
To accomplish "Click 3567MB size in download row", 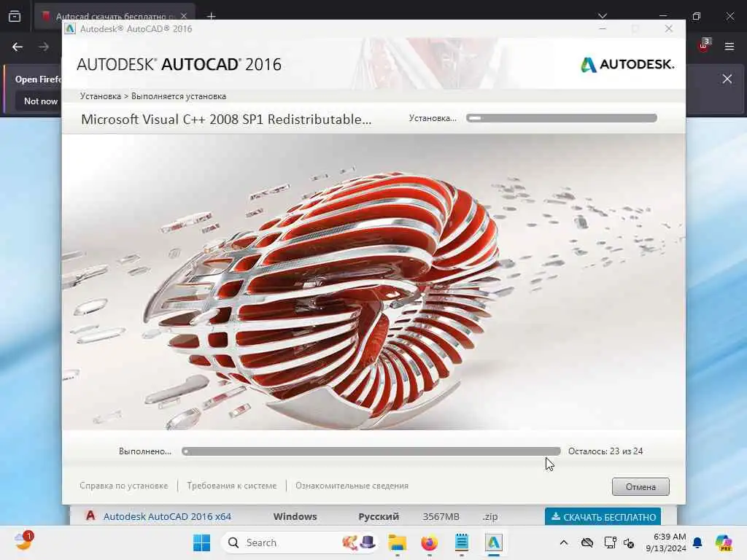I will click(441, 517).
